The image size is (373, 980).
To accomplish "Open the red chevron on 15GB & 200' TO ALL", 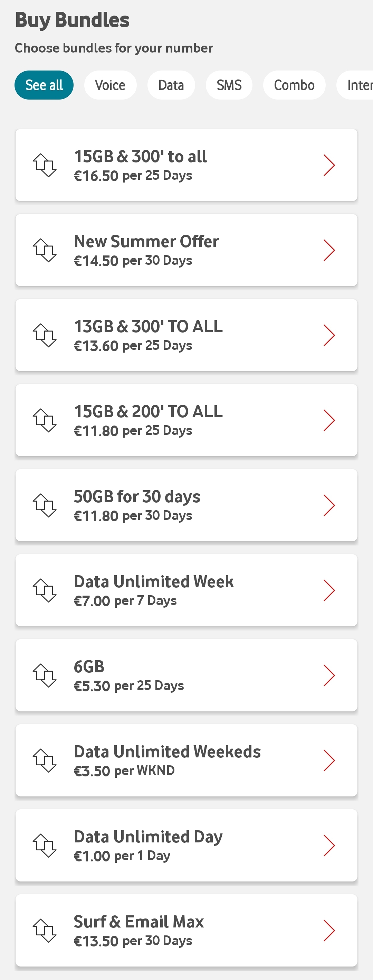I will pyautogui.click(x=329, y=420).
